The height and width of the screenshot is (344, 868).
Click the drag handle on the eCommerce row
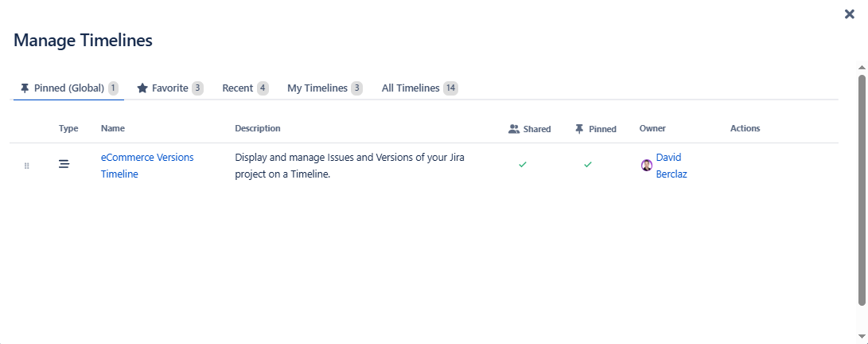pyautogui.click(x=26, y=166)
